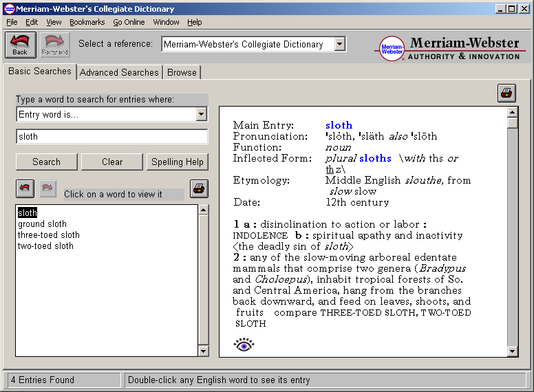This screenshot has height=392, width=534.
Task: Click definition pane scroll up arrow
Action: click(x=512, y=112)
